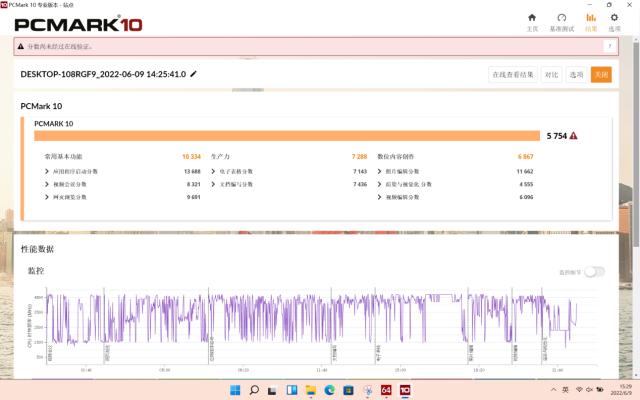The image size is (640, 400).
Task: Show hidden tray icons chevron
Action: point(553,390)
